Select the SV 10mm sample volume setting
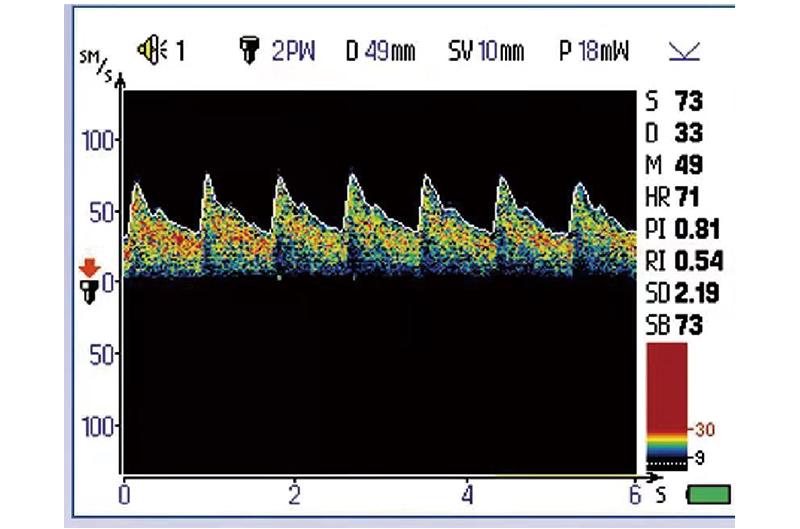The height and width of the screenshot is (529, 800). pyautogui.click(x=485, y=51)
